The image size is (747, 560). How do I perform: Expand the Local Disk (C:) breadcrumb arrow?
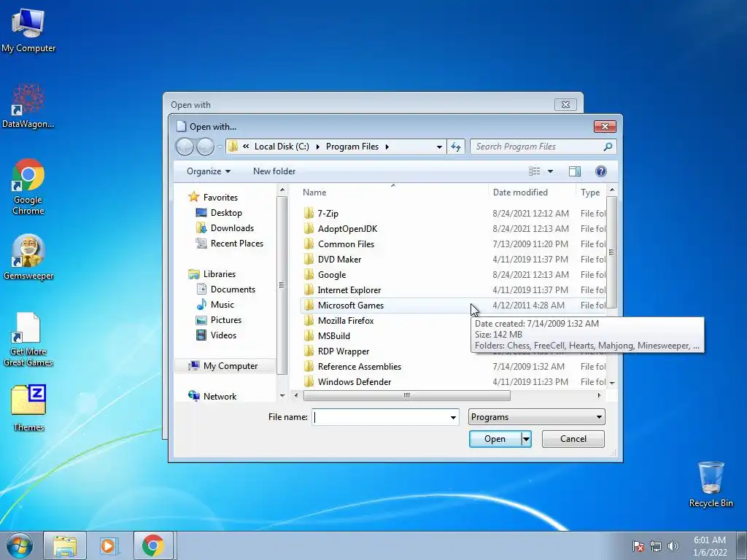tap(318, 147)
